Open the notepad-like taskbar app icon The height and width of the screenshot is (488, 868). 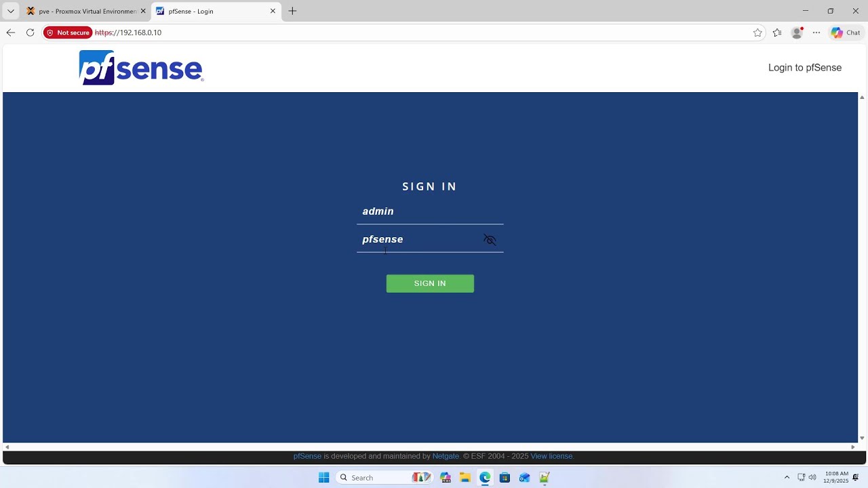544,478
